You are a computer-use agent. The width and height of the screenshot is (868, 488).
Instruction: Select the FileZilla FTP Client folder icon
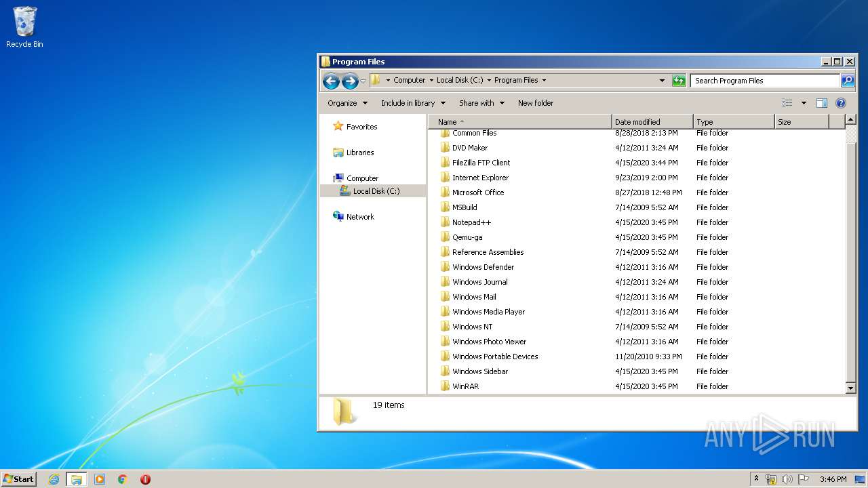coord(445,163)
